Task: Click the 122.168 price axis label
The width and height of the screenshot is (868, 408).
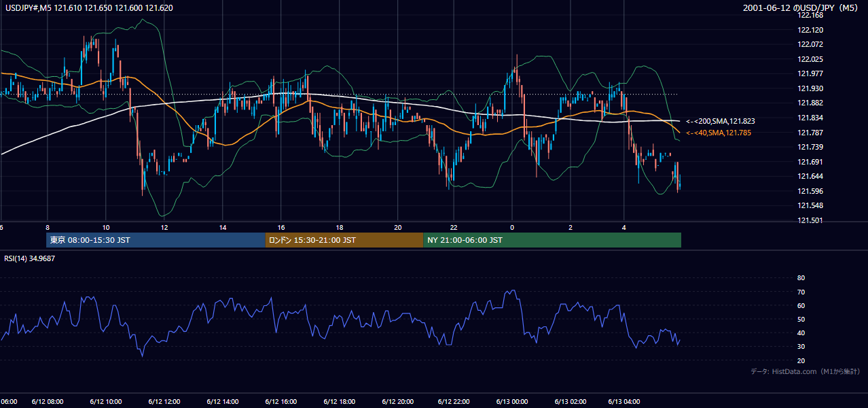Action: pos(810,15)
